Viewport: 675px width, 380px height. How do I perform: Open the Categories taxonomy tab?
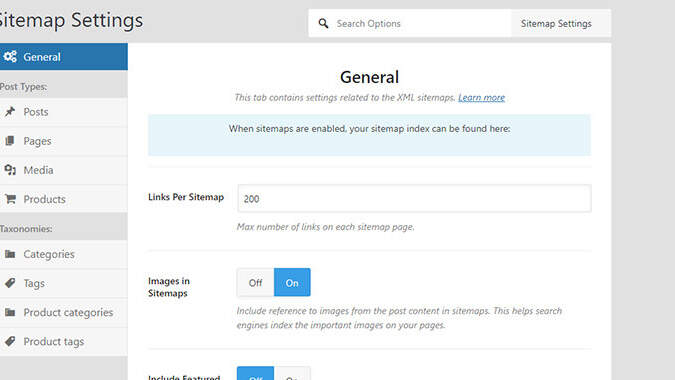click(x=64, y=254)
